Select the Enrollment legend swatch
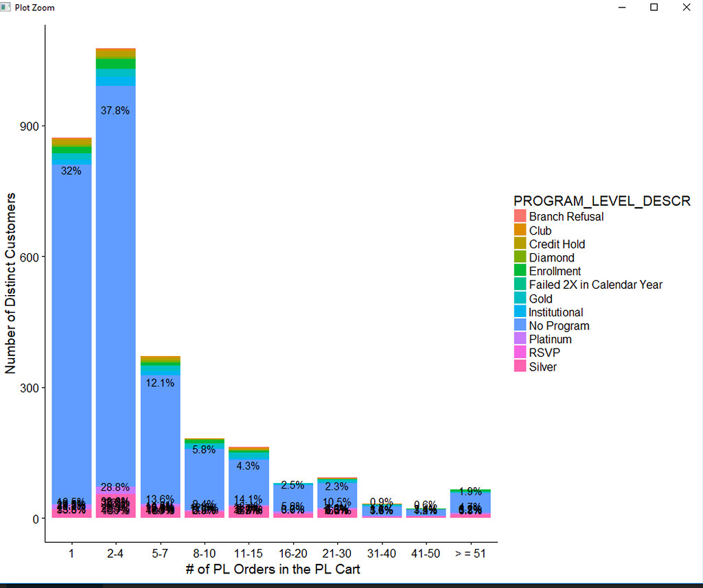 click(x=520, y=270)
